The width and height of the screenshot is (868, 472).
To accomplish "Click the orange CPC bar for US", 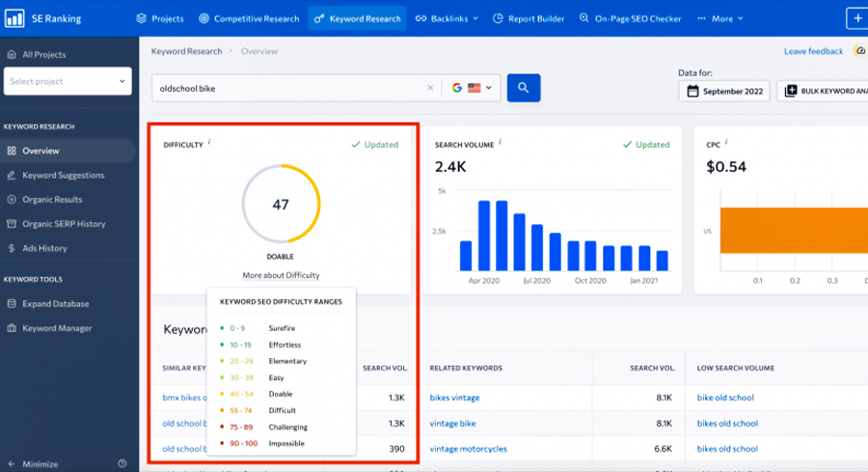I will pyautogui.click(x=791, y=231).
